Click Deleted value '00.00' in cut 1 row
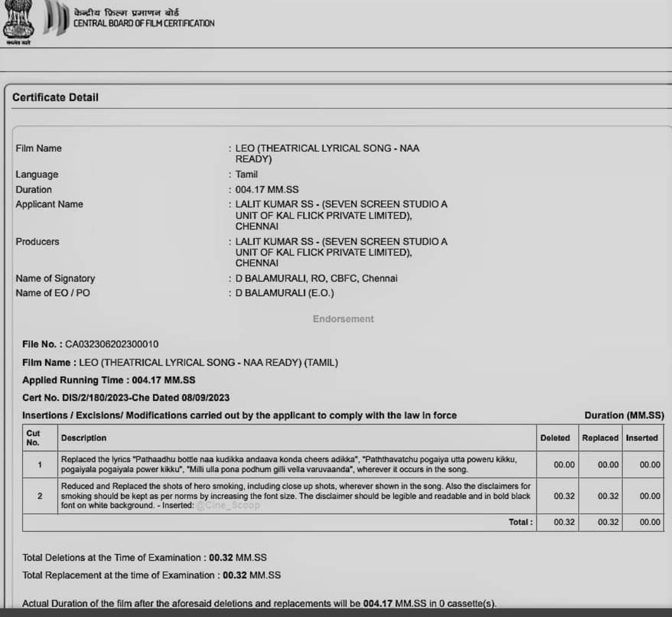The image size is (672, 617). coord(564,465)
